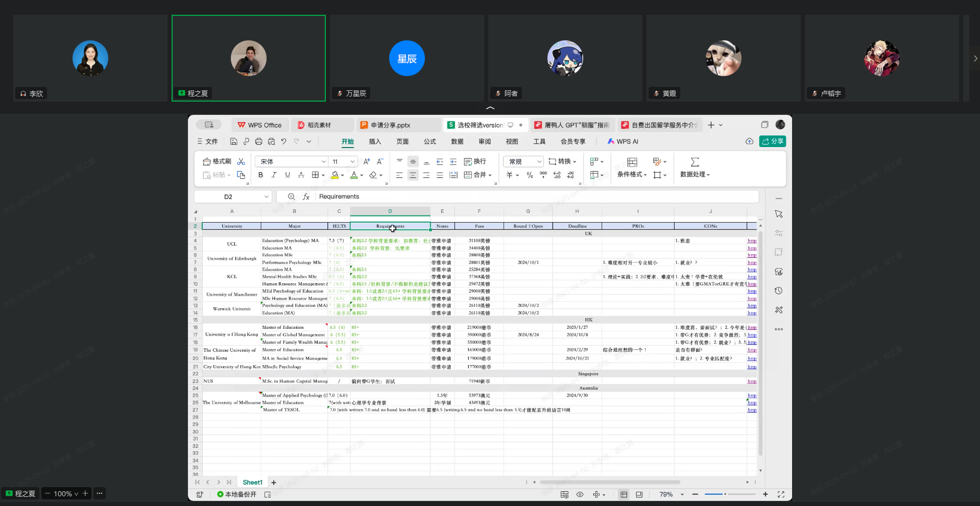Viewport: 980px width, 506px height.
Task: Toggle bold formatting in the ribbon
Action: (260, 175)
